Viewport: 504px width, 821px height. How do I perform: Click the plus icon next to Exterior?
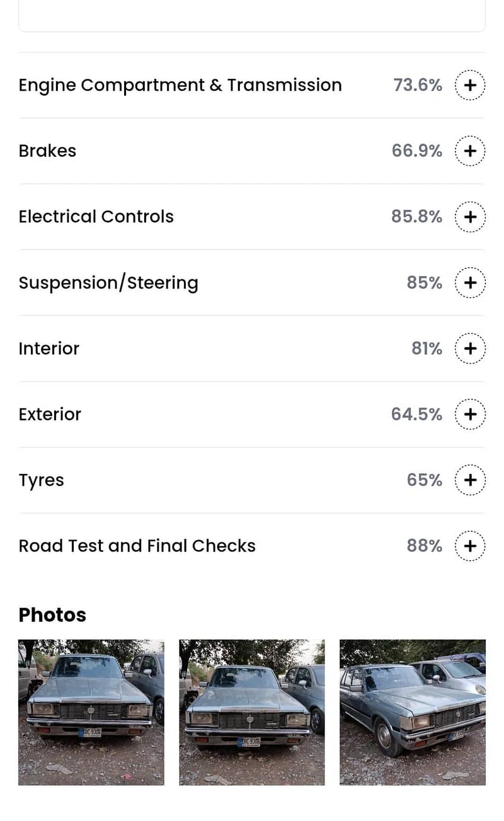click(x=470, y=415)
